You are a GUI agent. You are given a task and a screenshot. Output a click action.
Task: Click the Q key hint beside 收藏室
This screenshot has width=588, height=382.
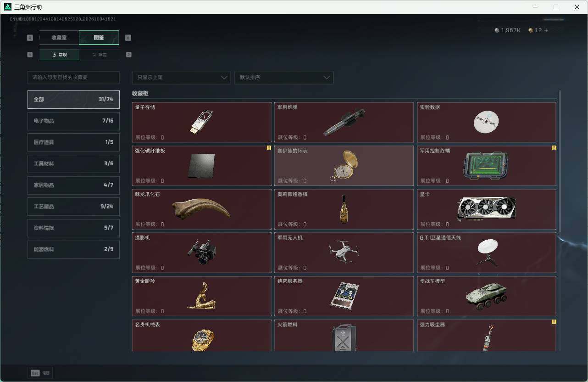(x=30, y=38)
